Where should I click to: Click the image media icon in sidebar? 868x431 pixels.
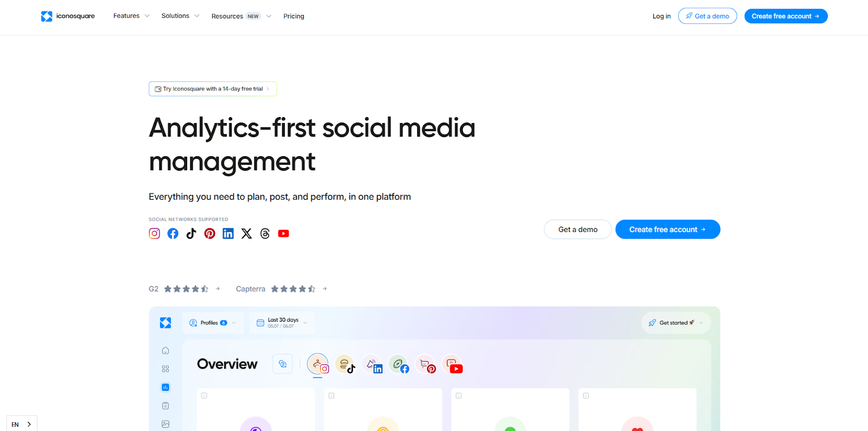165,424
